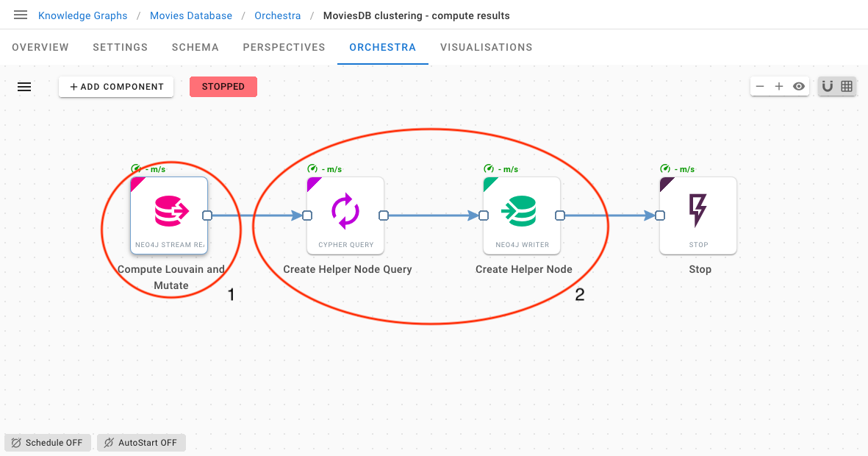The width and height of the screenshot is (868, 456).
Task: Switch to the Visualisations tab
Action: (x=486, y=47)
